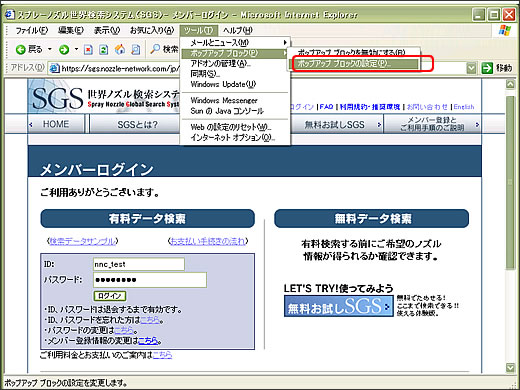Click こちら link for forgotten password
The height and width of the screenshot is (390, 520).
(150, 320)
